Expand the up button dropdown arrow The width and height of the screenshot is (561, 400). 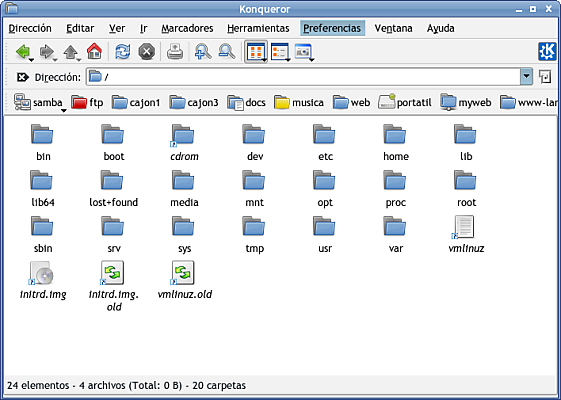(x=79, y=60)
